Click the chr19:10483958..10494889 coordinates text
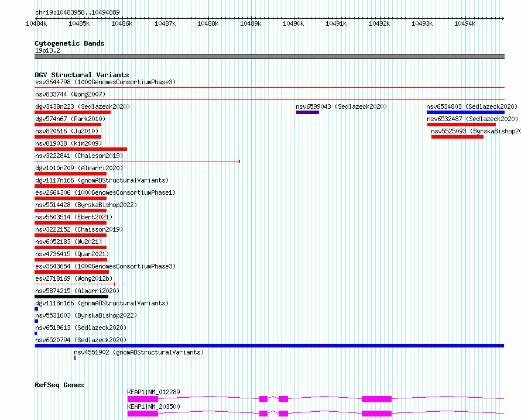This screenshot has width=521, height=420. pyautogui.click(x=77, y=12)
